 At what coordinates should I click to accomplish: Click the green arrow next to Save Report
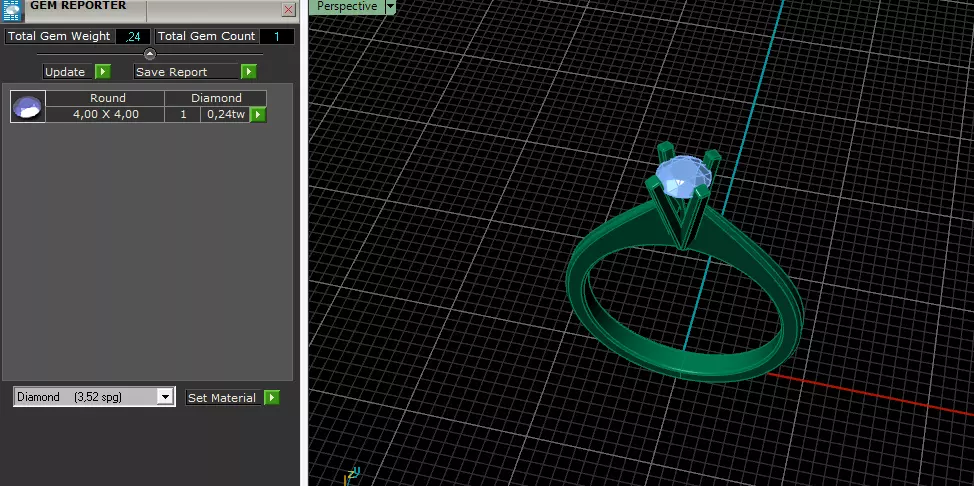[248, 71]
